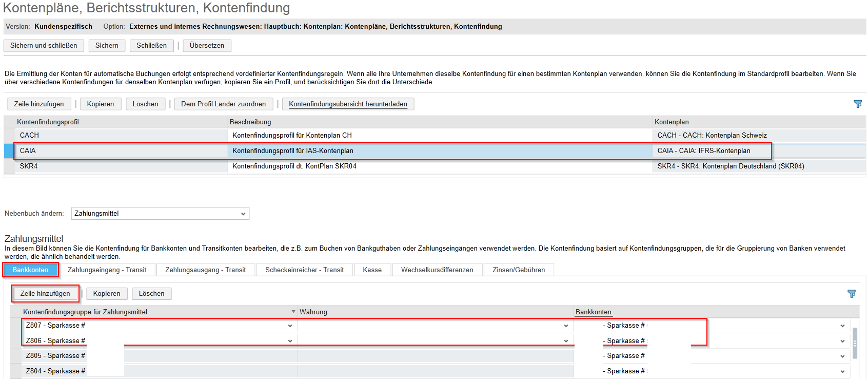Screen dimensions: 868x379
Task: Switch to the Bankkonten tab
Action: coord(30,270)
